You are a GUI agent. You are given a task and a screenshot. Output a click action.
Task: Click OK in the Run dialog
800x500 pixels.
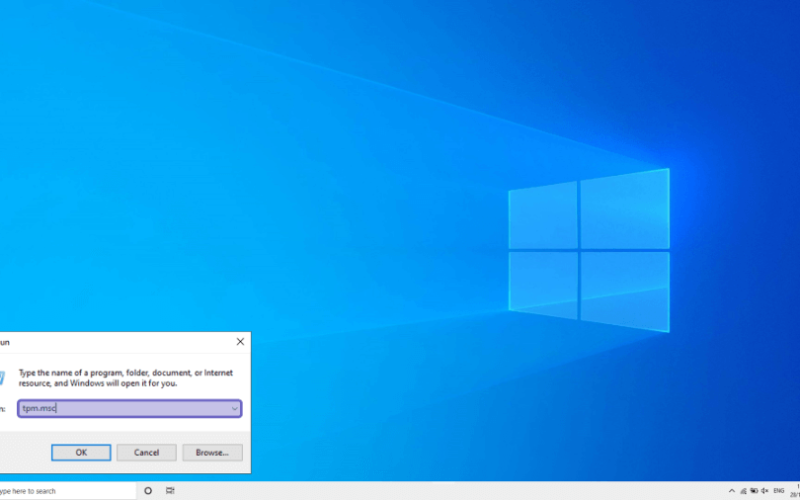(81, 453)
